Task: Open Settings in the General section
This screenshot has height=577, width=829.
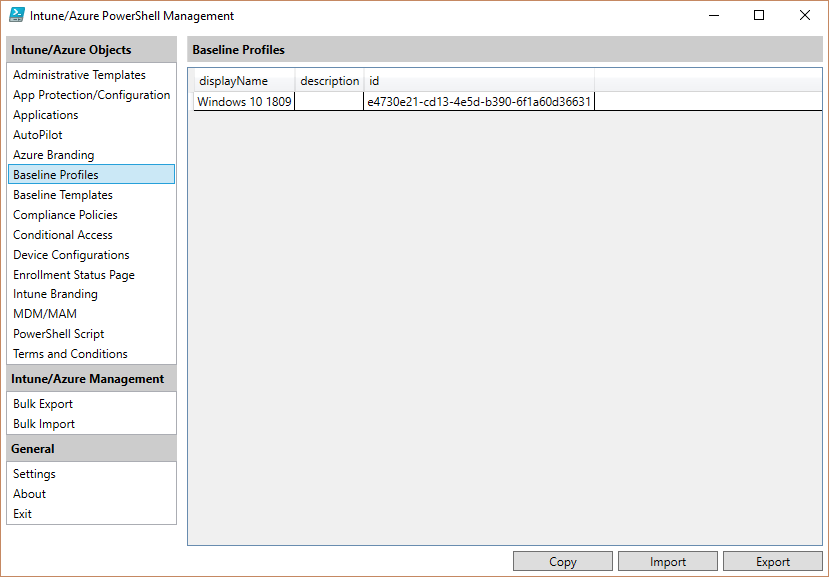Action: (x=34, y=474)
